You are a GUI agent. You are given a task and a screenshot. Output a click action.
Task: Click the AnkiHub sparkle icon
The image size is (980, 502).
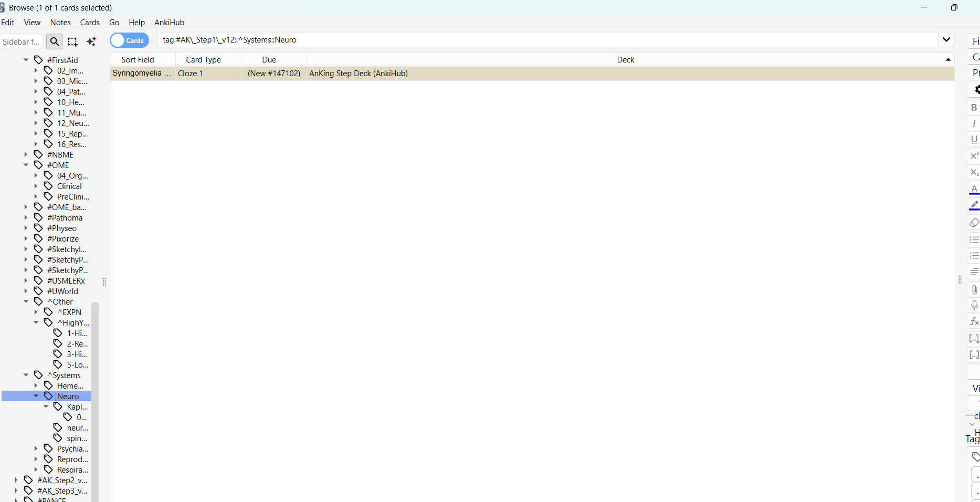point(91,41)
